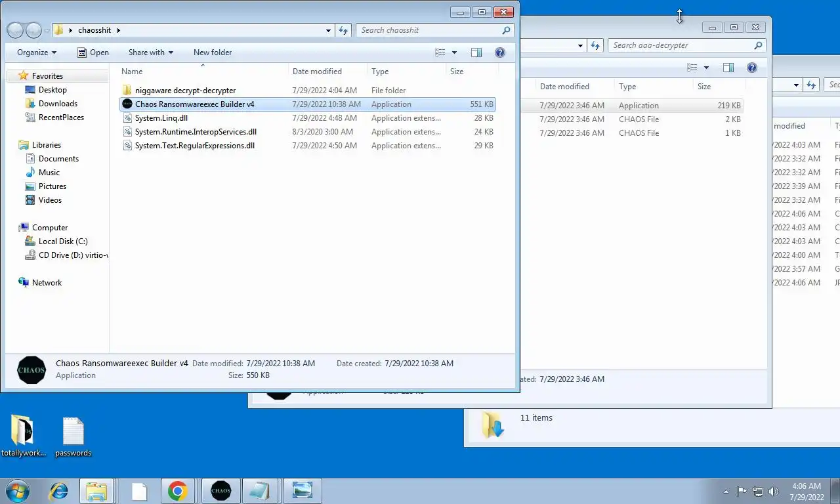Open Google Chrome from the taskbar
The height and width of the screenshot is (504, 840).
click(x=177, y=491)
